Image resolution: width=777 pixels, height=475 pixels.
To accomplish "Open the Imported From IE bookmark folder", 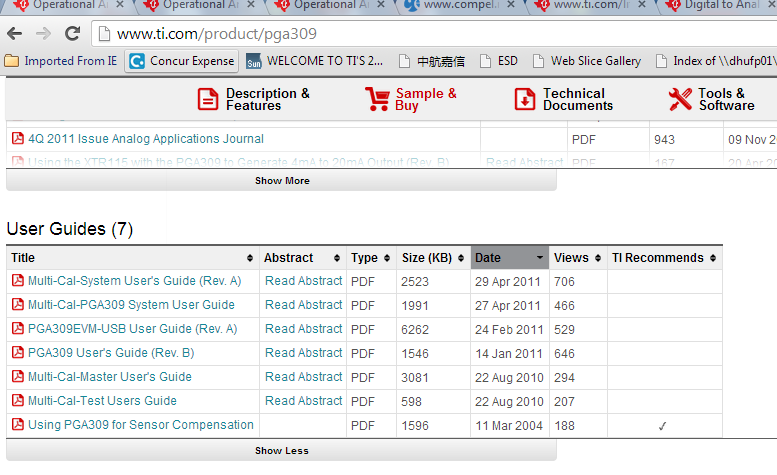I will click(x=60, y=61).
